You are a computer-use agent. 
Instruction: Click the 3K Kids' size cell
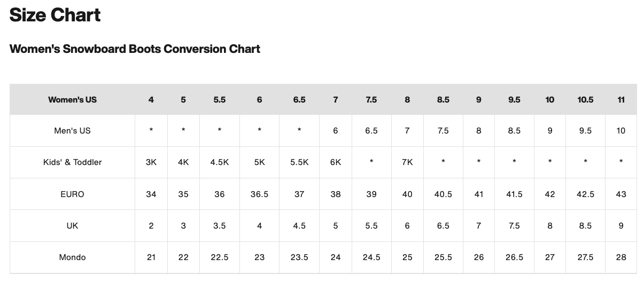[151, 162]
